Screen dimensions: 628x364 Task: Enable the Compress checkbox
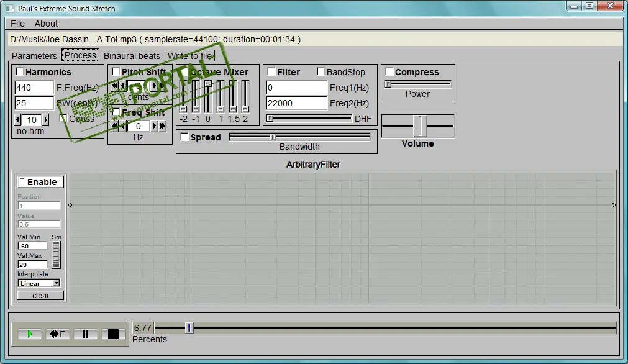point(389,71)
